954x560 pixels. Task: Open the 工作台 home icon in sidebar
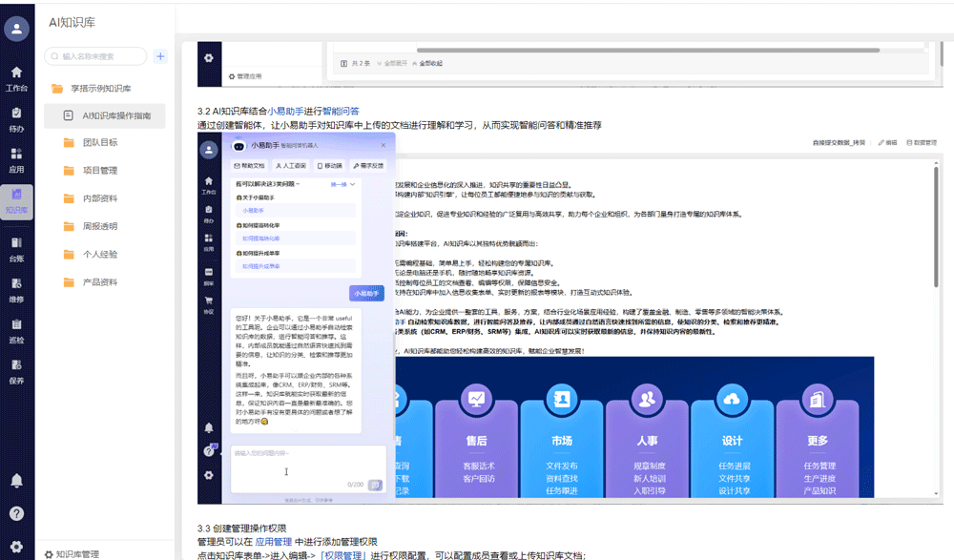16,77
